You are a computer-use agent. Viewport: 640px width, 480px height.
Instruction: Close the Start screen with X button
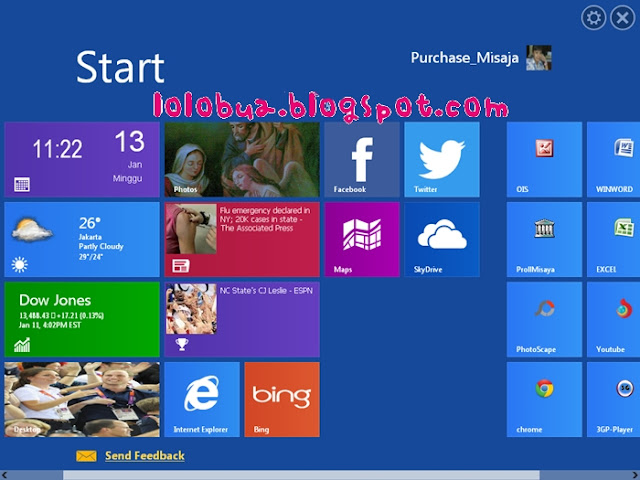click(622, 18)
